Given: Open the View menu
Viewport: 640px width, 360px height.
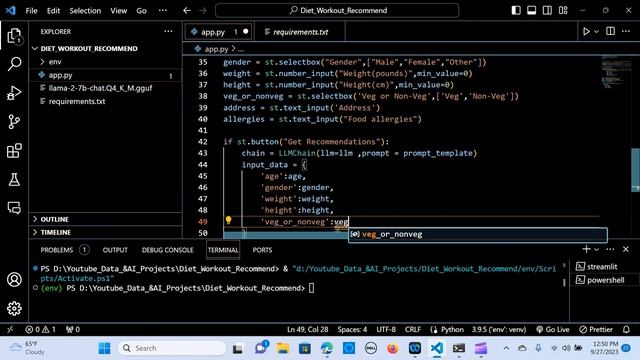Looking at the screenshot, I should pos(118,11).
